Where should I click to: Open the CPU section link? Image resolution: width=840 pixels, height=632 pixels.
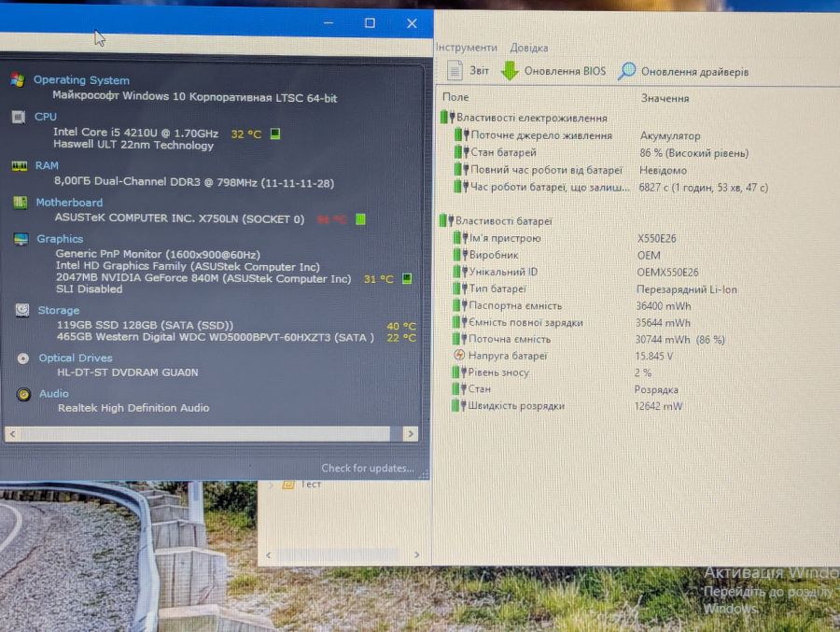point(46,117)
